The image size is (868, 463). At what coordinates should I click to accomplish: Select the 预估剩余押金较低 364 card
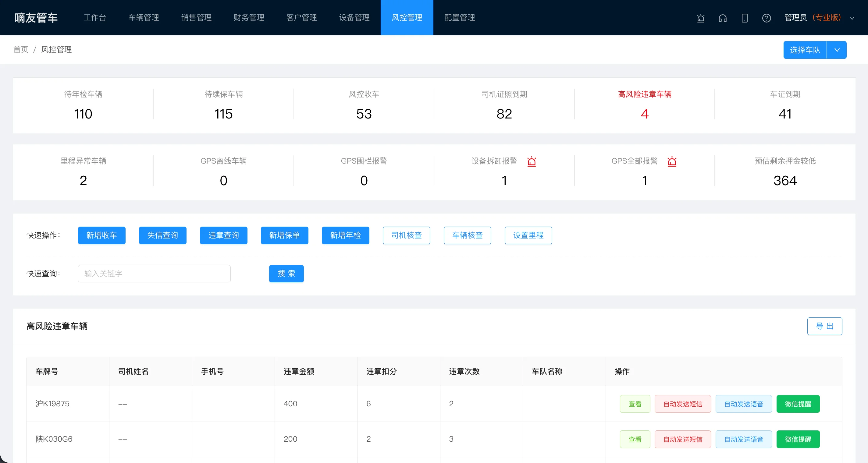click(785, 172)
